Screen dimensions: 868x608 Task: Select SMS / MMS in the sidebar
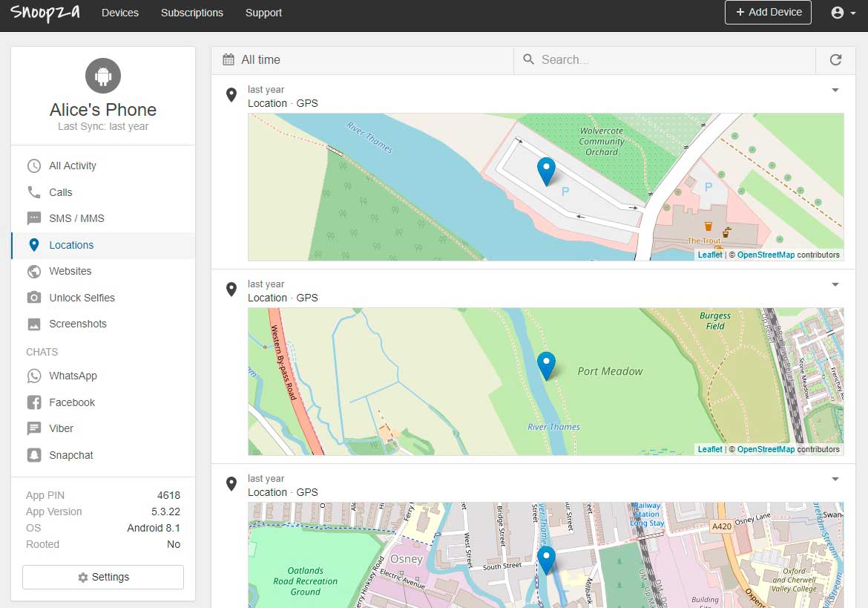click(103, 218)
